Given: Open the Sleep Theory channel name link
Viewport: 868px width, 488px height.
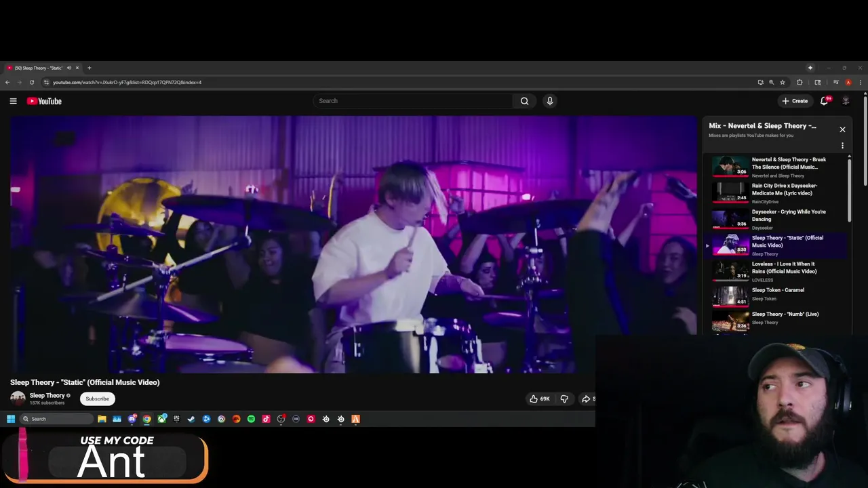Looking at the screenshot, I should point(47,395).
